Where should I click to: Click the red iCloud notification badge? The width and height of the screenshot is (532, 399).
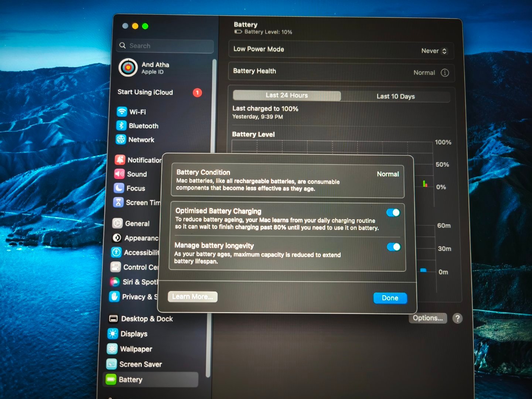point(197,93)
